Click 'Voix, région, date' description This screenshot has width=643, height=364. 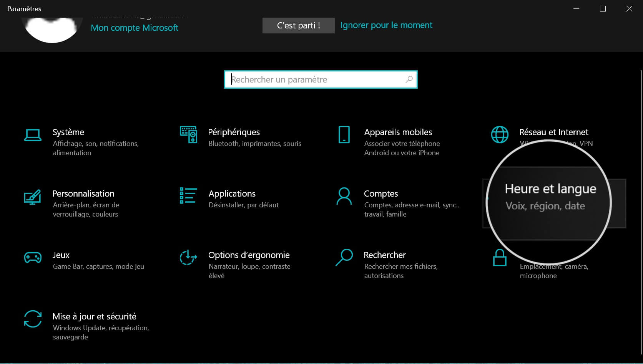(x=545, y=206)
